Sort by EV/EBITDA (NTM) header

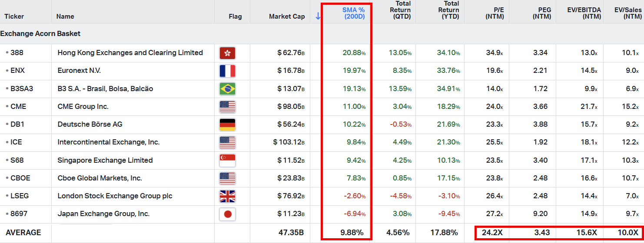[584, 13]
